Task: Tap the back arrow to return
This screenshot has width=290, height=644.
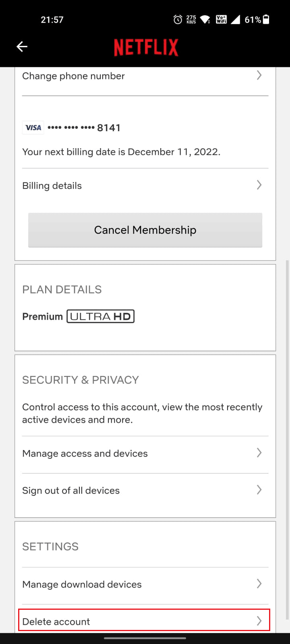Action: (x=22, y=46)
